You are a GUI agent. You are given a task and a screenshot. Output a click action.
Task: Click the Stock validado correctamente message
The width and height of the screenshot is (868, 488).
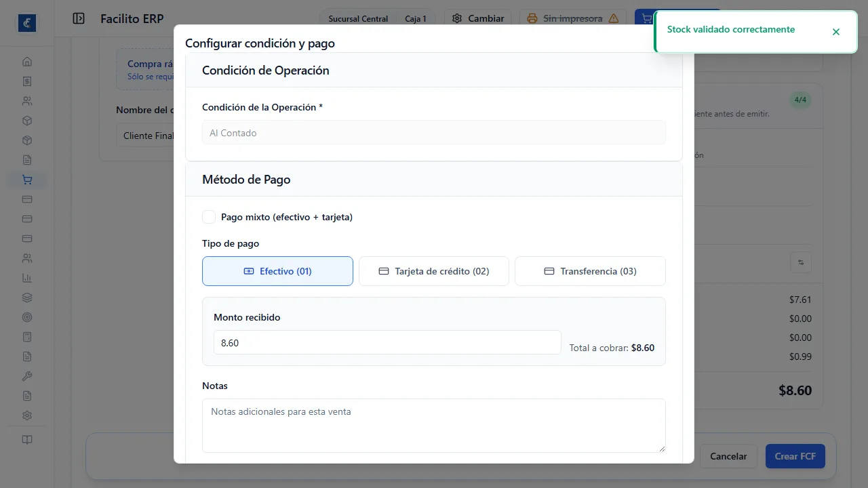point(731,30)
